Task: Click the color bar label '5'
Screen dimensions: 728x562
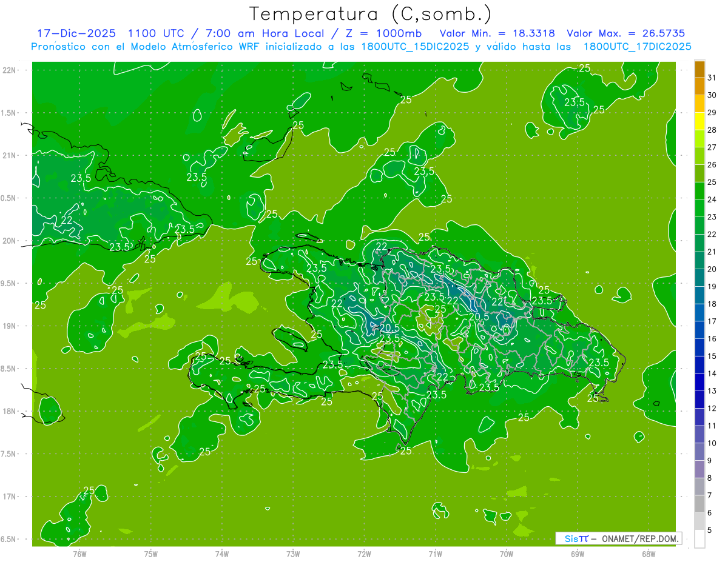Action: pyautogui.click(x=710, y=530)
